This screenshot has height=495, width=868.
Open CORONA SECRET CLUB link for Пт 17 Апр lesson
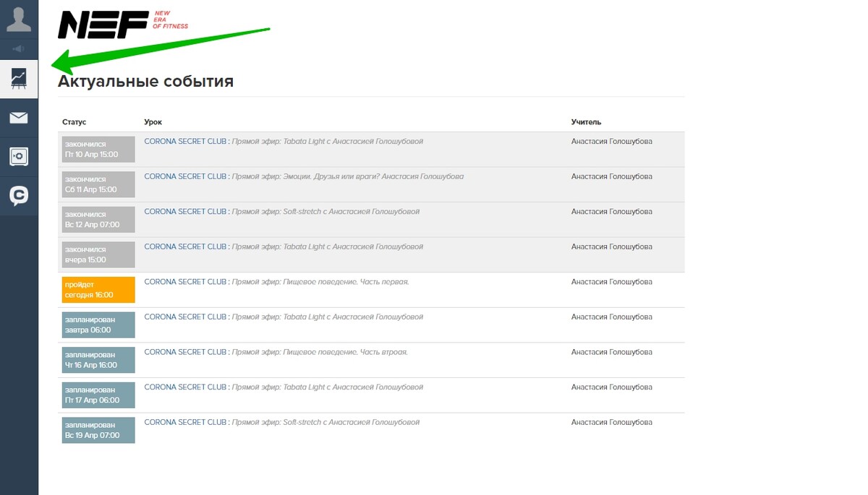coord(186,387)
